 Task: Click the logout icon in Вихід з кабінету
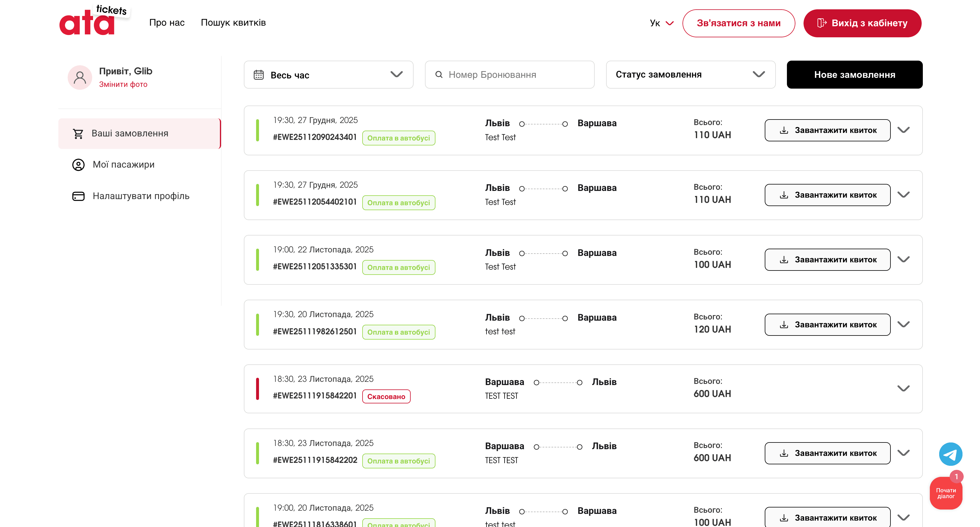point(822,23)
